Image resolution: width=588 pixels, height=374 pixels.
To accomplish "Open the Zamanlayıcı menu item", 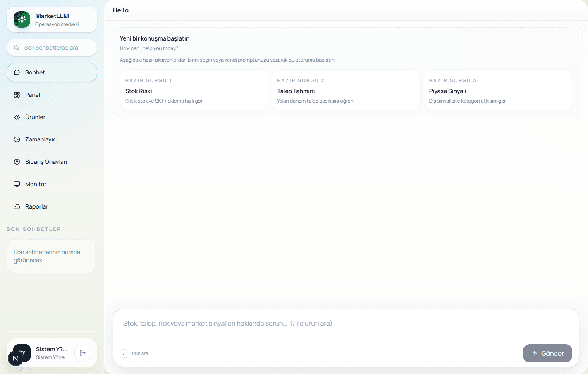I will (52, 139).
